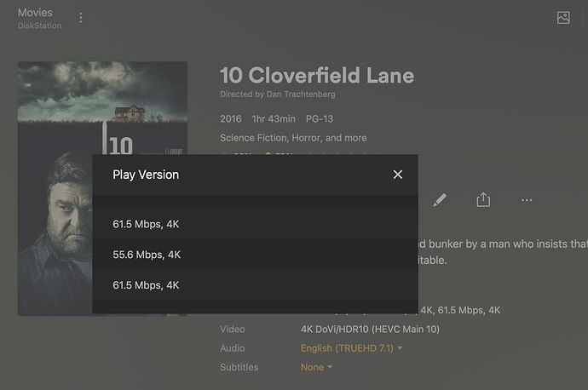Click the share icon

click(483, 199)
